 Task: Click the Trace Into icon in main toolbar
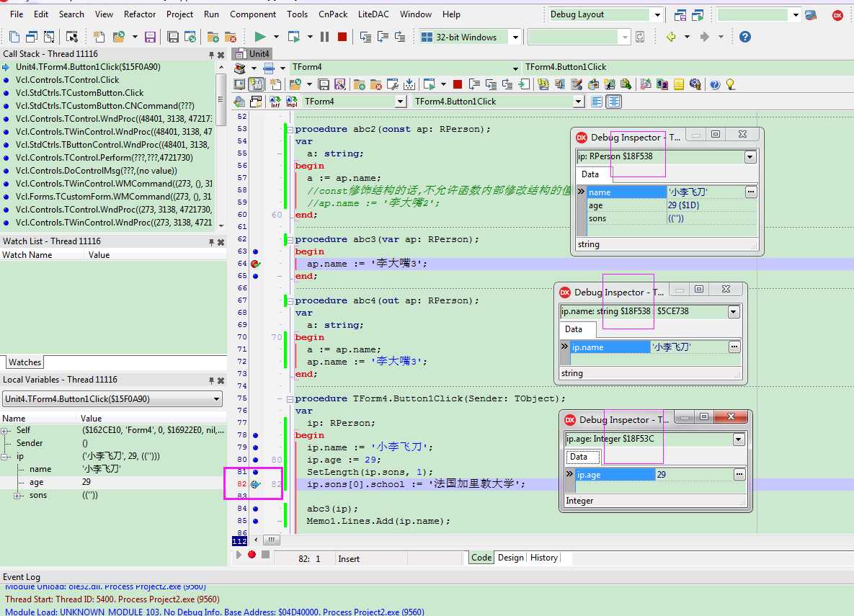tap(365, 37)
